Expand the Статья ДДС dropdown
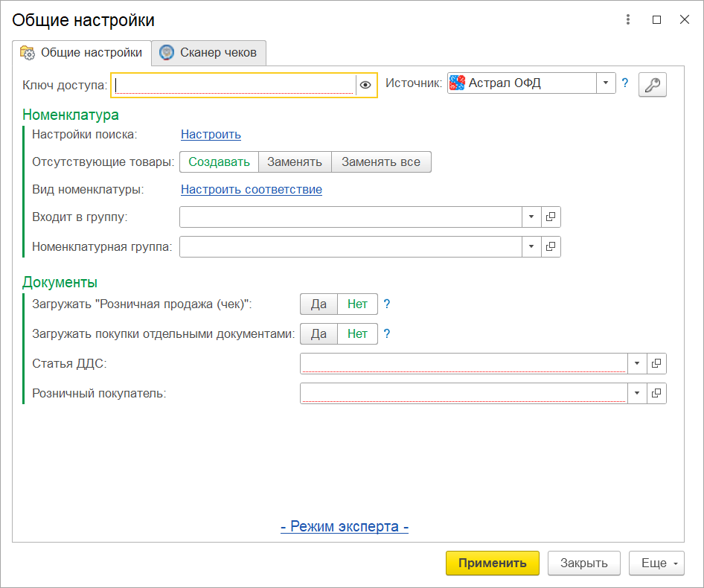 coord(637,363)
